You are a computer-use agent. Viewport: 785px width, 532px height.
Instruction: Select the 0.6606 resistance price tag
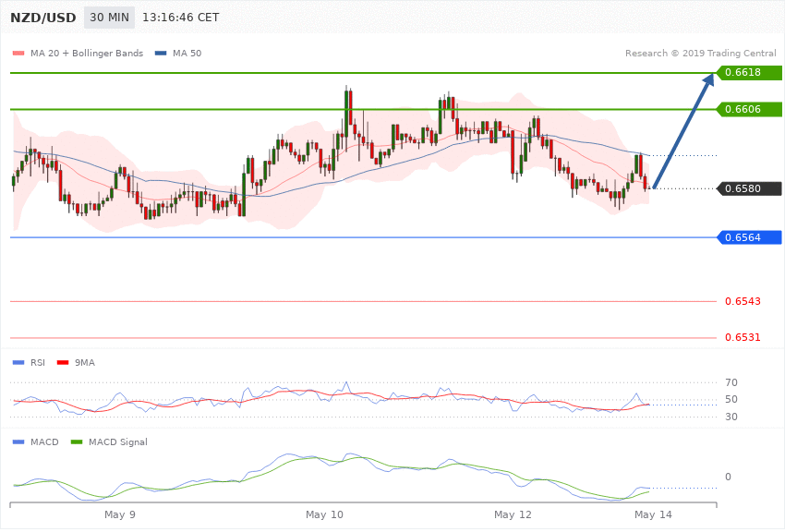(x=750, y=109)
